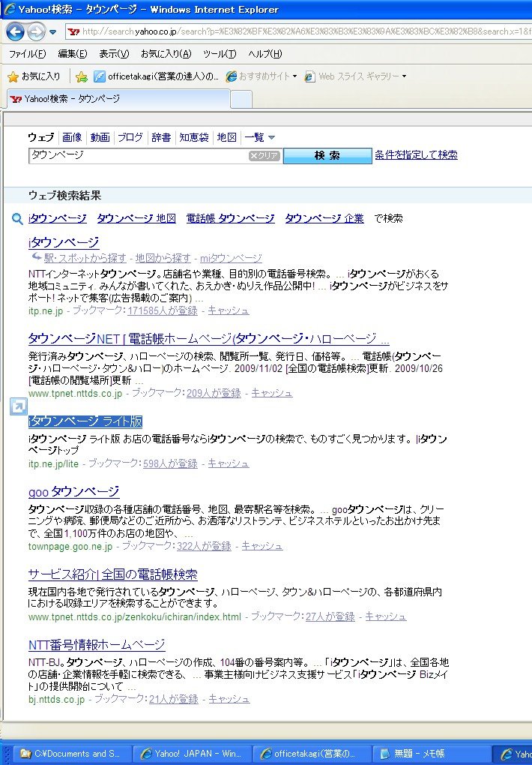Click the Yahoo favicon in address bar
The width and height of the screenshot is (532, 765).
tap(73, 31)
